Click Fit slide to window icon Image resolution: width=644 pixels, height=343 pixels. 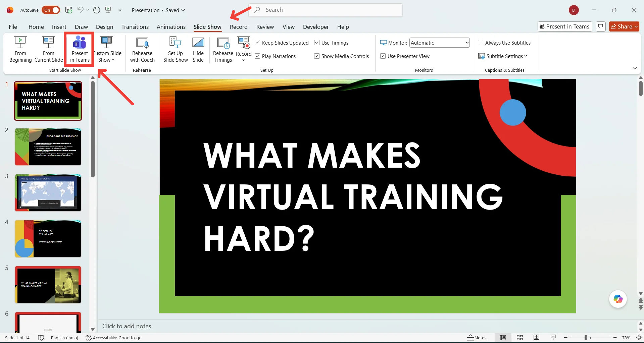point(639,338)
